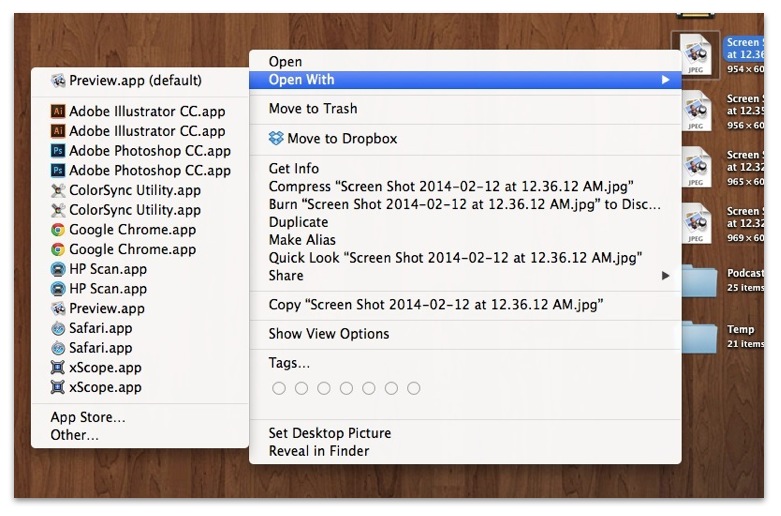Pick the upper ColorSync Utility.app entry

pos(139,190)
